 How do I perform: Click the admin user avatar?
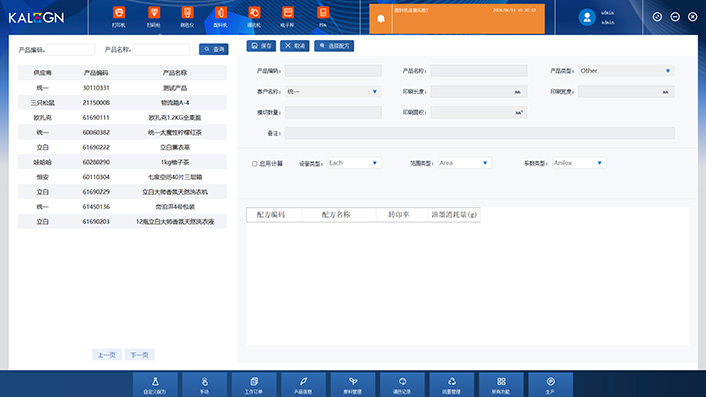click(587, 17)
